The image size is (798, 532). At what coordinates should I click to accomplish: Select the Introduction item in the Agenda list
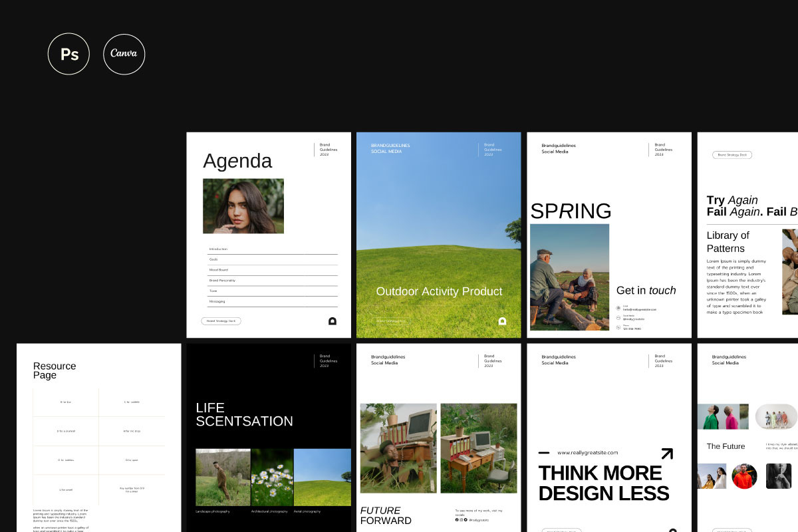[x=218, y=249]
